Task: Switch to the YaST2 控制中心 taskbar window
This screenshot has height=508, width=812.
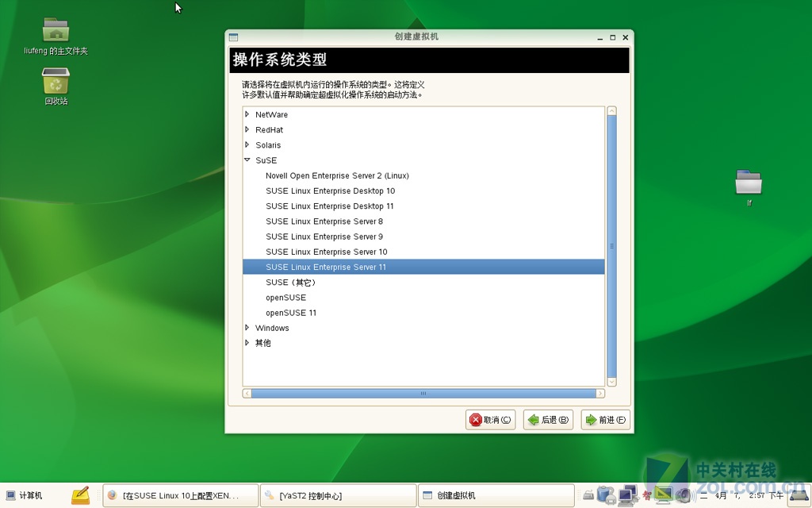Action: tap(339, 495)
